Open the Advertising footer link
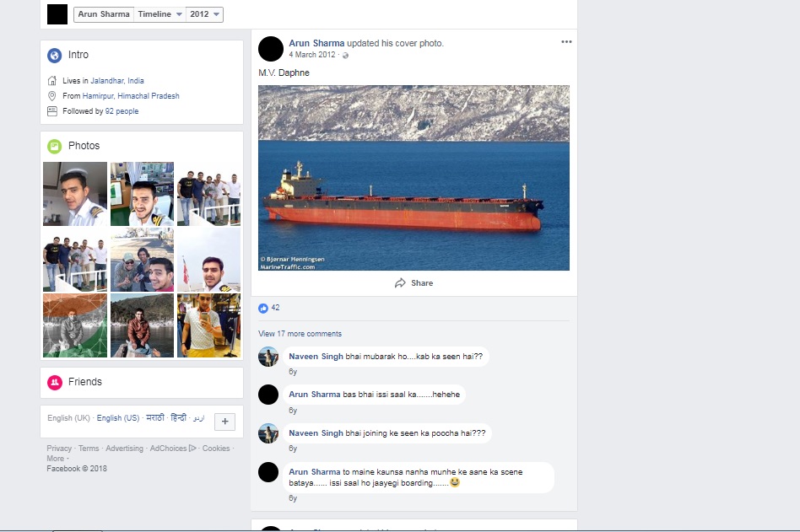Screen dimensions: 800x532 (125, 449)
